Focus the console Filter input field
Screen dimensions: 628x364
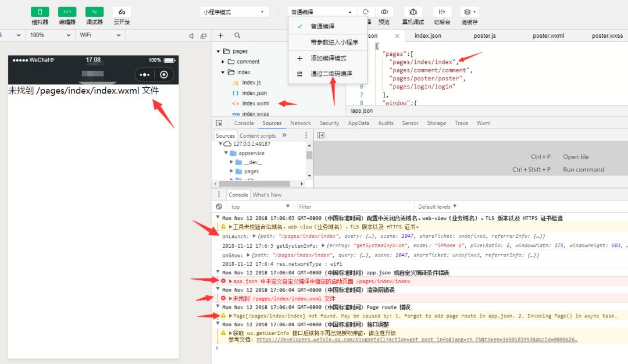355,206
